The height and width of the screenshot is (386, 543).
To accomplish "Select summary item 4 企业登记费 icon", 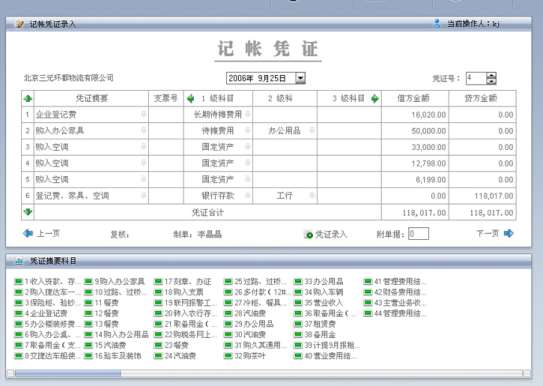I will [x=19, y=314].
